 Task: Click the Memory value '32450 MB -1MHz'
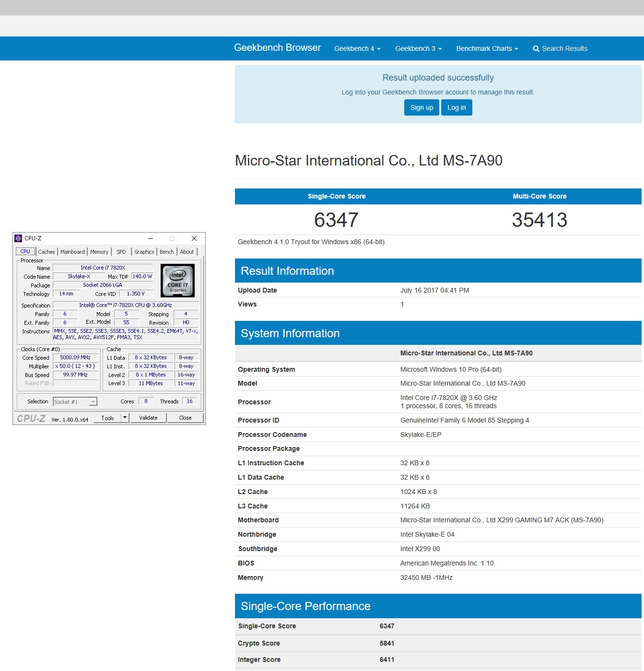point(426,577)
